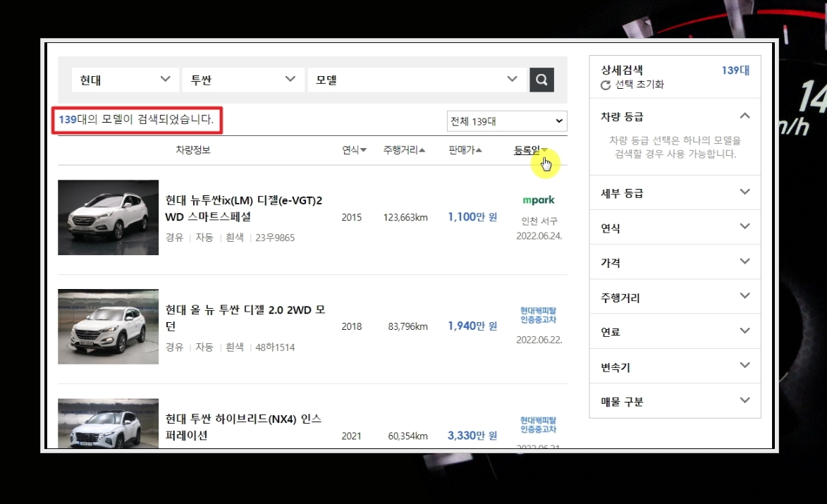Click the 123,663km mileage value

tap(405, 217)
